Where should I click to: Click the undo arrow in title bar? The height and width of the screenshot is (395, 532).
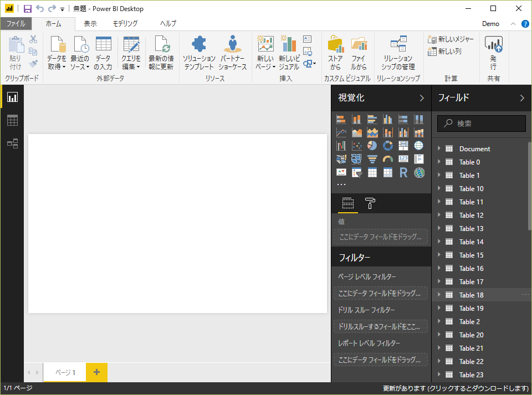point(40,8)
